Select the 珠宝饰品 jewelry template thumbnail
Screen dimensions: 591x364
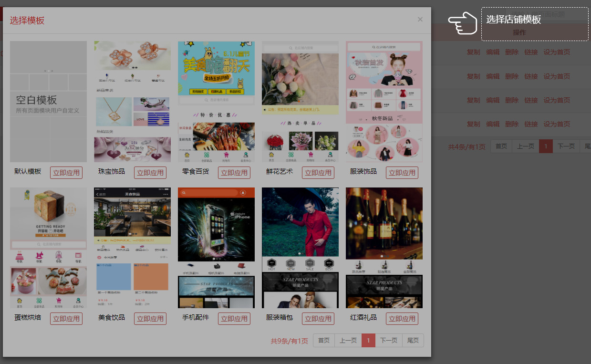coord(132,102)
